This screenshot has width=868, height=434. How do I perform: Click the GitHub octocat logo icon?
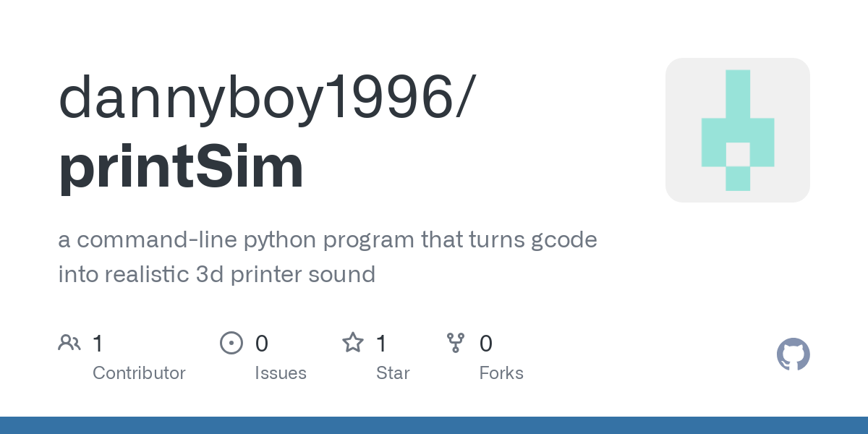(793, 354)
